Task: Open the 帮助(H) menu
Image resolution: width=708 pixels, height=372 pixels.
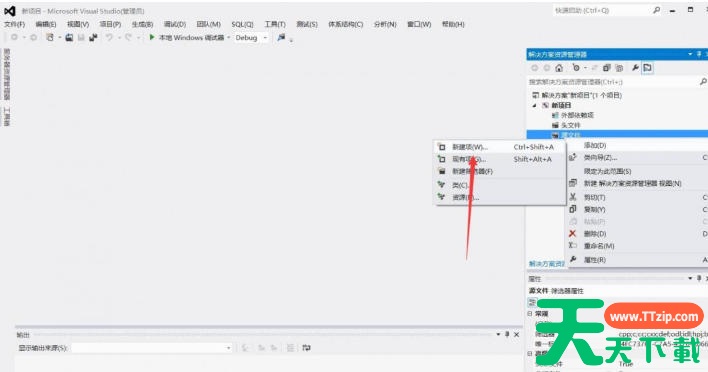Action: pyautogui.click(x=453, y=24)
